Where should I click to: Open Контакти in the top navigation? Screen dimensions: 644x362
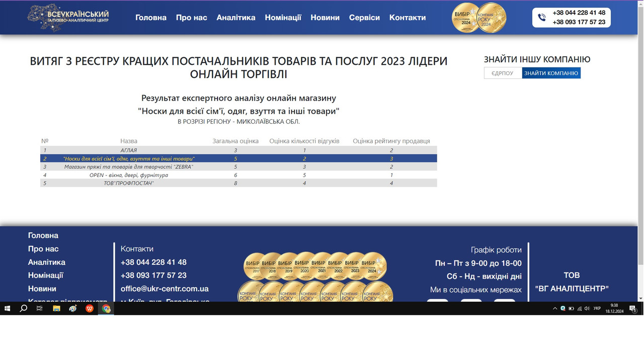(408, 18)
